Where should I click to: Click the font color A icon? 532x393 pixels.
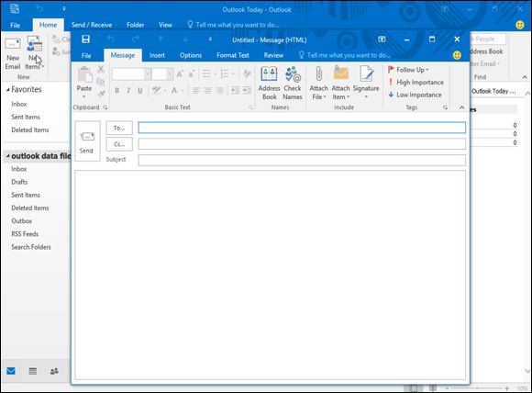(174, 90)
